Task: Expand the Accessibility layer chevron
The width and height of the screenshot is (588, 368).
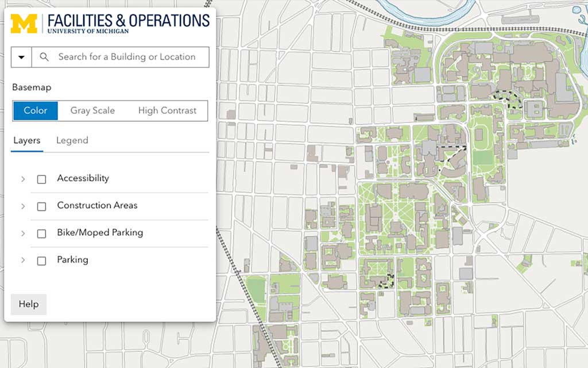Action: (23, 179)
